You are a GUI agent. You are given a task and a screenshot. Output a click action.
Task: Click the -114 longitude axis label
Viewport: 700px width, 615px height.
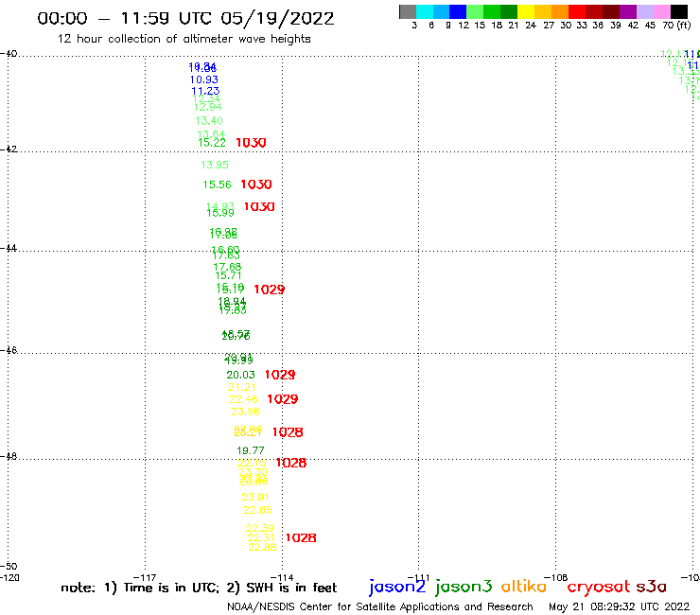(x=282, y=577)
